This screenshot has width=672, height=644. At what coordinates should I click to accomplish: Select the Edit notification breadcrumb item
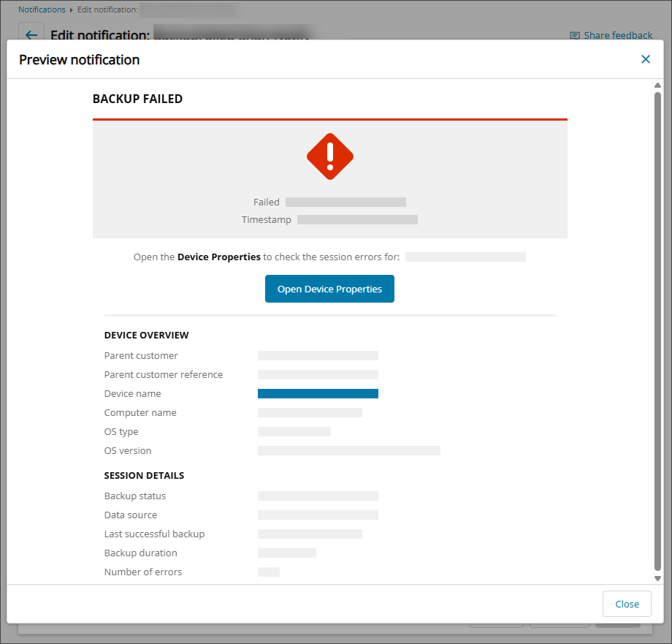coord(107,10)
